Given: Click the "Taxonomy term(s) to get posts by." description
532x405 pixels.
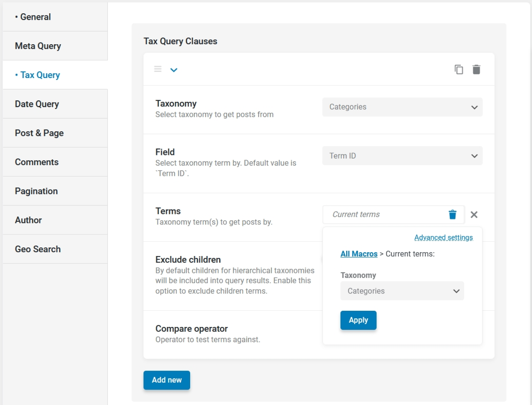Looking at the screenshot, I should (214, 222).
